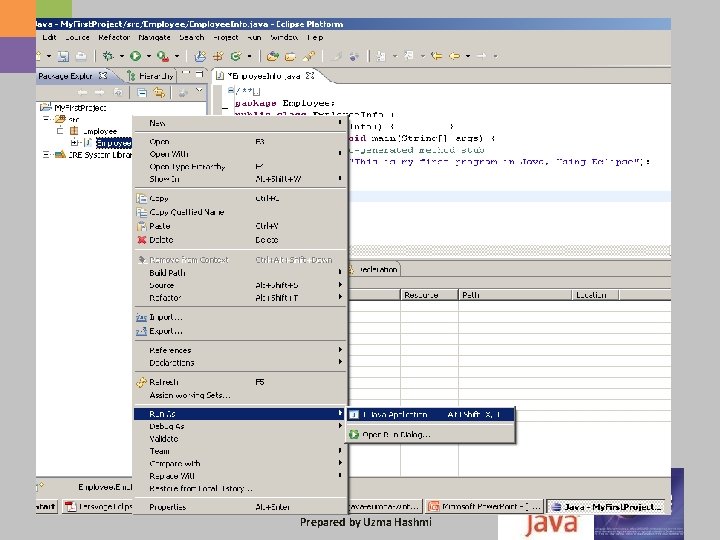Click the Open Task folder icon
Image resolution: width=720 pixels, height=540 pixels.
click(290, 56)
